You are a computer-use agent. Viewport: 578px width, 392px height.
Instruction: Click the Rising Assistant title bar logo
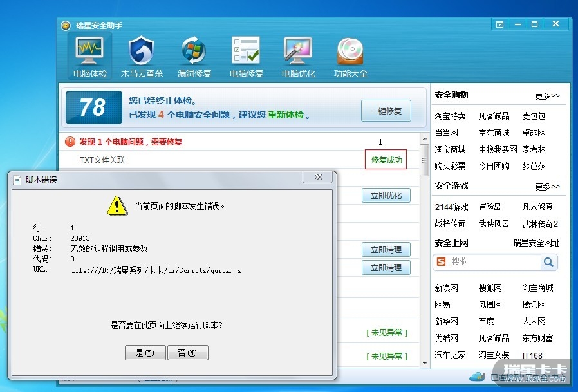point(66,26)
